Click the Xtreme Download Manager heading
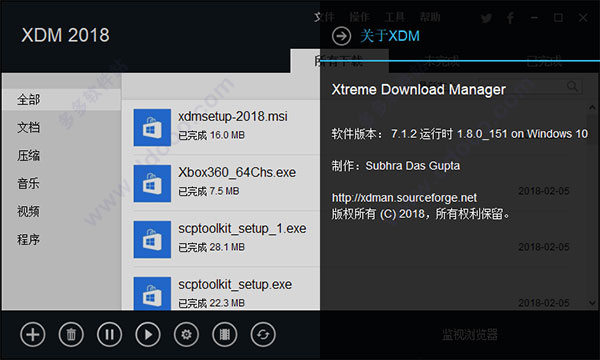Image resolution: width=600 pixels, height=360 pixels. [x=419, y=90]
